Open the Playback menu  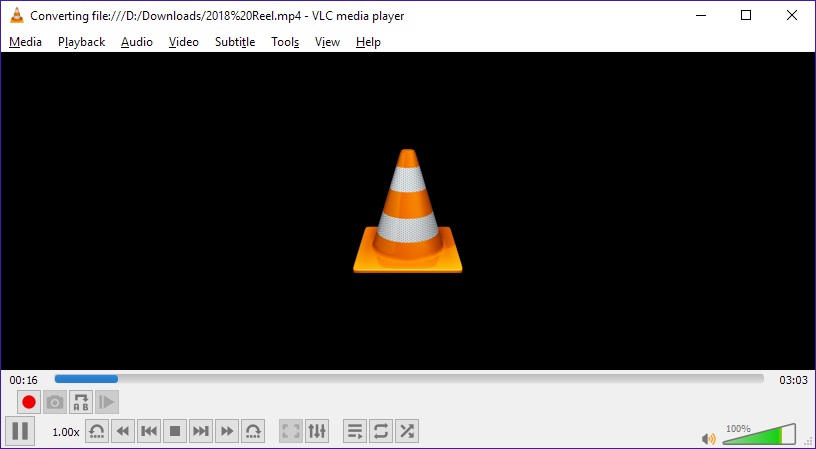click(81, 42)
